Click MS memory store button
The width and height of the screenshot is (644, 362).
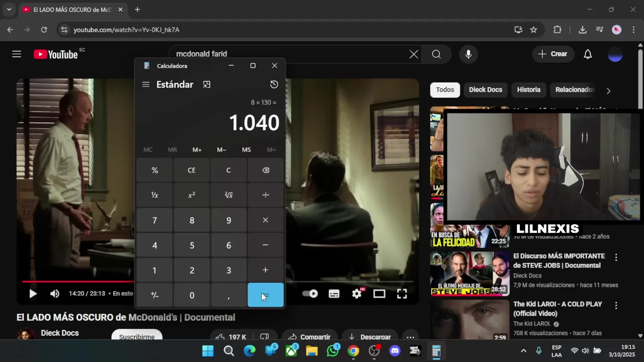247,150
